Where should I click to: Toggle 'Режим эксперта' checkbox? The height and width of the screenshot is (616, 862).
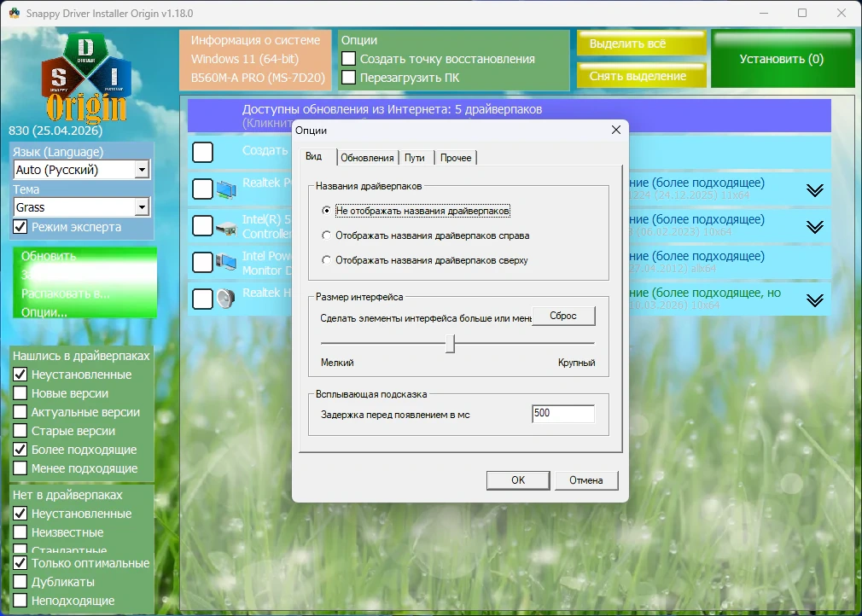tap(20, 226)
